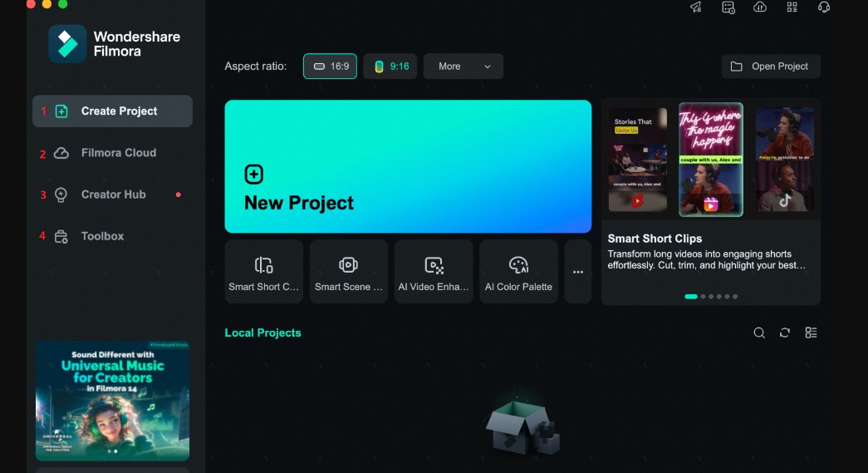The image size is (868, 473).
Task: Open the Smart Scene Cut tool
Action: click(x=349, y=272)
